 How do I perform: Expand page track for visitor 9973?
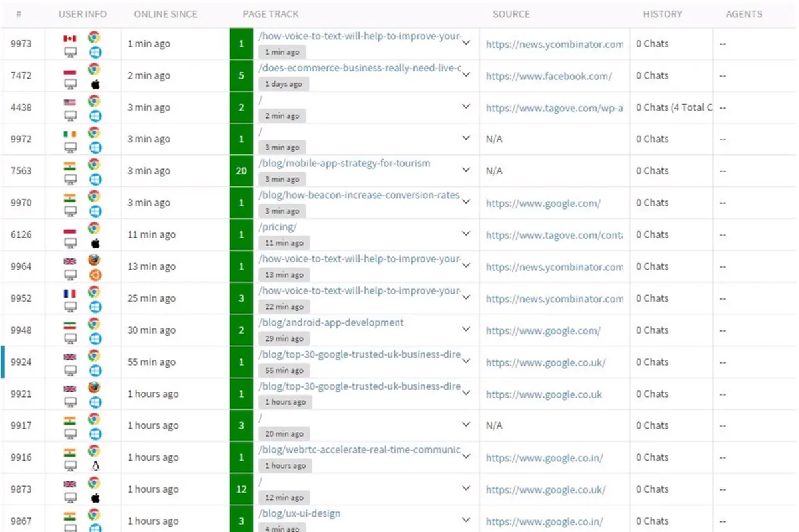point(466,43)
